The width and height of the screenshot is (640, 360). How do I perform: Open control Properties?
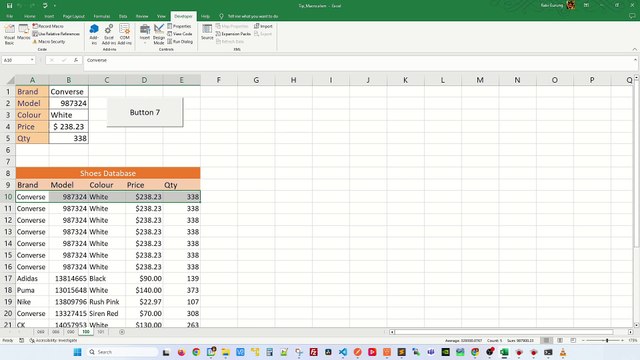point(179,26)
